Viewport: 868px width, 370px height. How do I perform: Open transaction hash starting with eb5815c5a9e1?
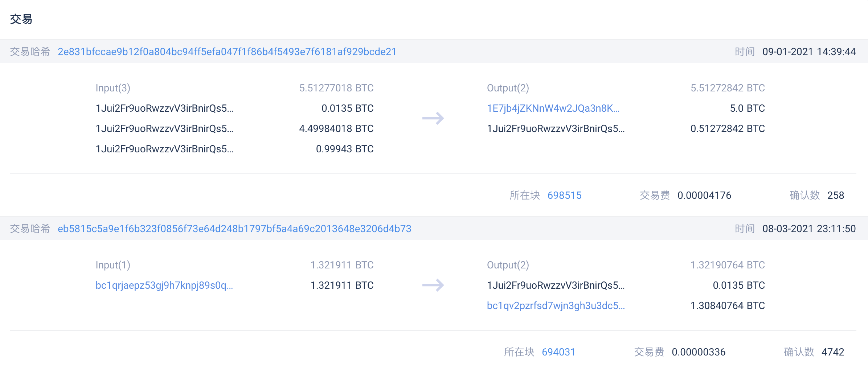[234, 229]
